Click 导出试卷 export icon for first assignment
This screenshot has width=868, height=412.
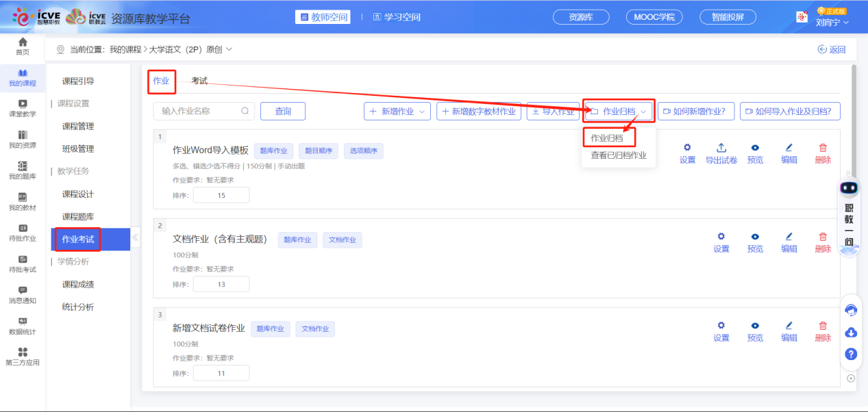pyautogui.click(x=721, y=148)
